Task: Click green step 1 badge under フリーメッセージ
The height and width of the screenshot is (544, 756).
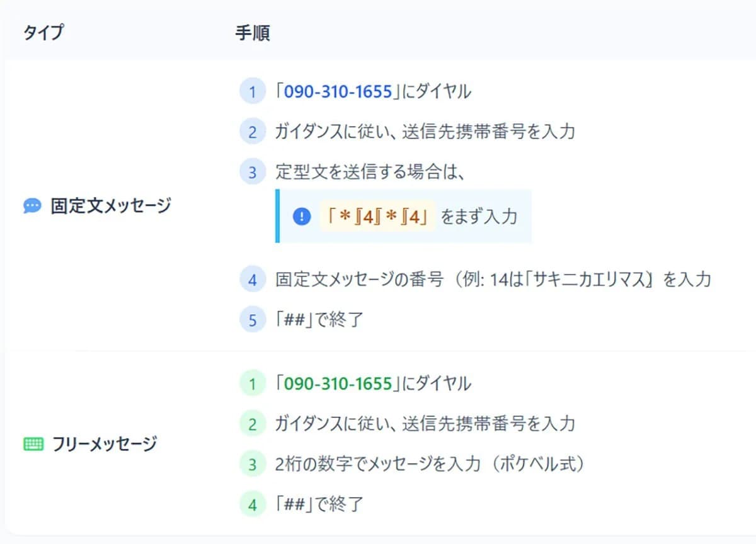Action: 253,383
